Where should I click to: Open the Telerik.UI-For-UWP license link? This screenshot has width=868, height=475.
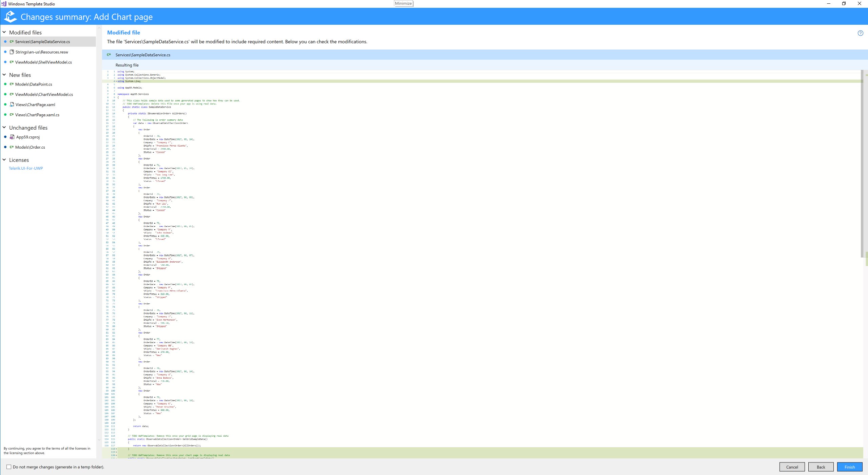pos(26,168)
